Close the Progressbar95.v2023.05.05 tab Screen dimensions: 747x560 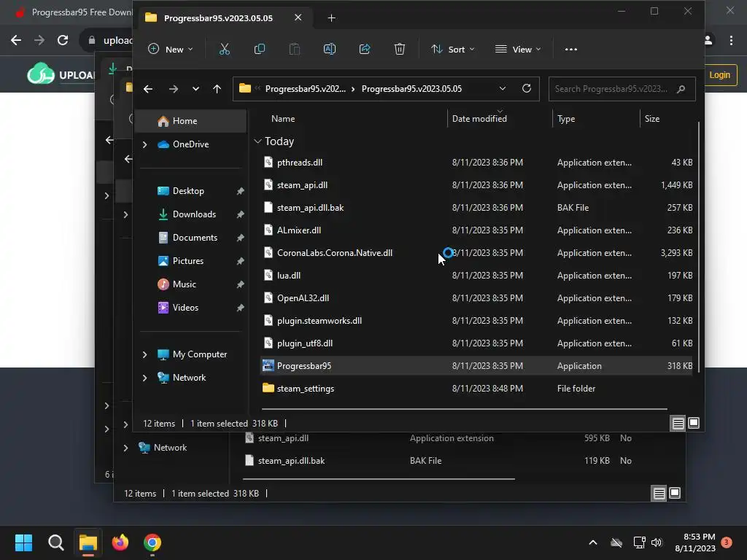pyautogui.click(x=298, y=17)
